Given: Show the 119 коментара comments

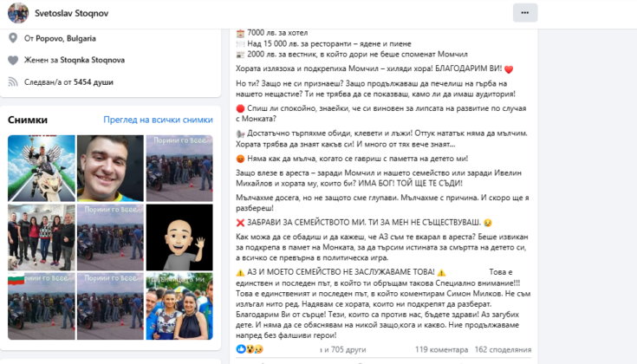Looking at the screenshot, I should coord(441,349).
